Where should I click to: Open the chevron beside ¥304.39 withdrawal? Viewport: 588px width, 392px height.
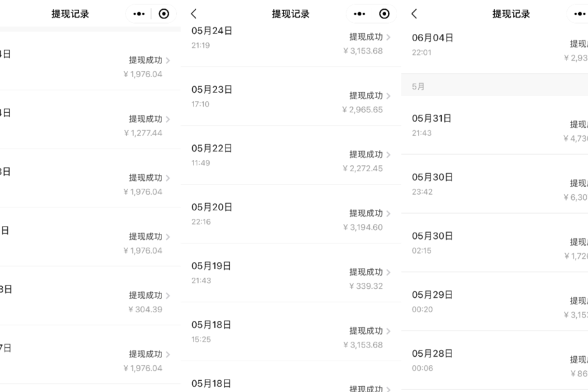(168, 295)
